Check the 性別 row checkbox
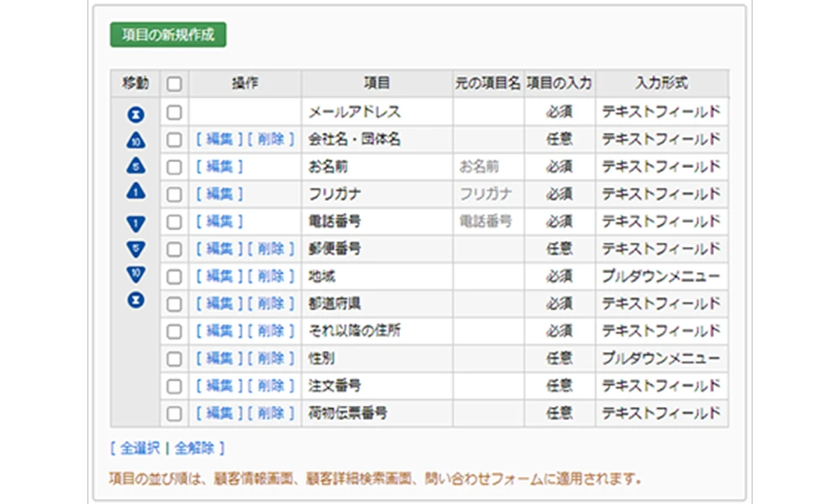 click(174, 359)
